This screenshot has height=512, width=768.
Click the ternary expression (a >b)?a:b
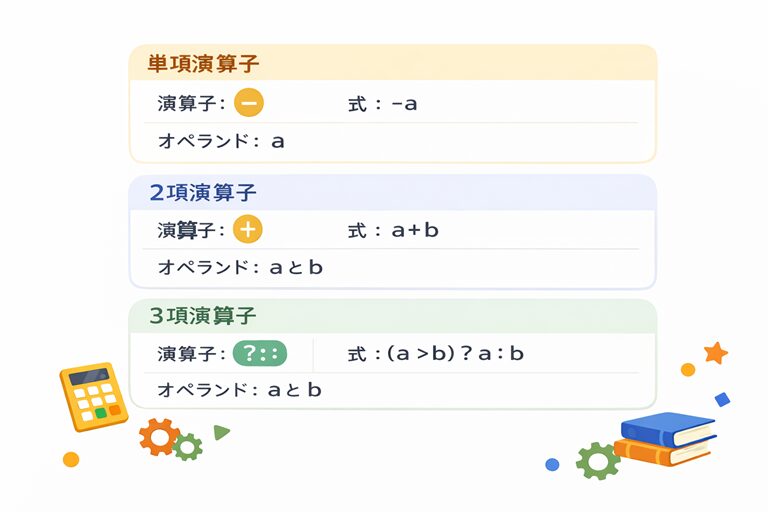435,353
